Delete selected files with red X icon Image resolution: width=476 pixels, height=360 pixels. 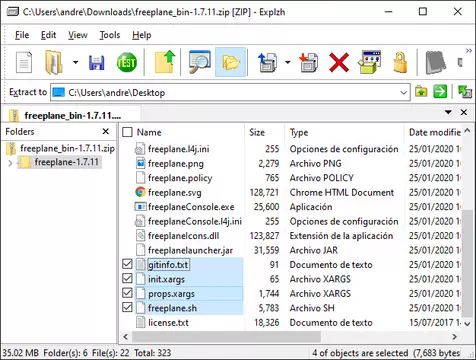339,62
